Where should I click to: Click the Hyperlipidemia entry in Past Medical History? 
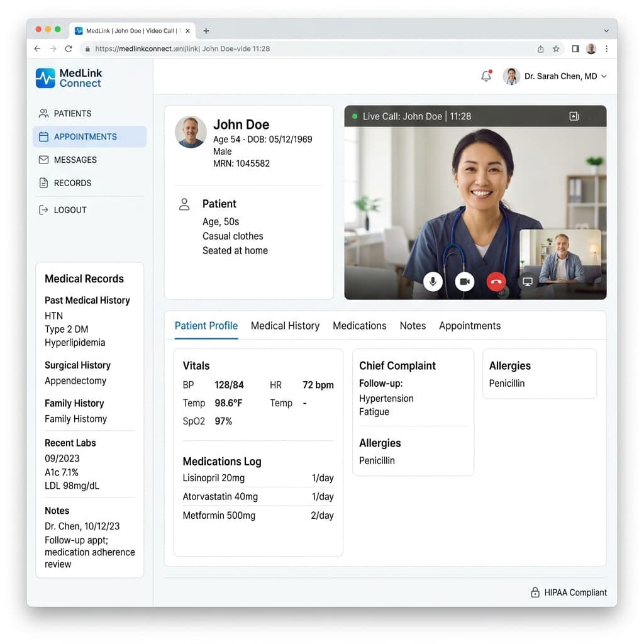point(75,343)
